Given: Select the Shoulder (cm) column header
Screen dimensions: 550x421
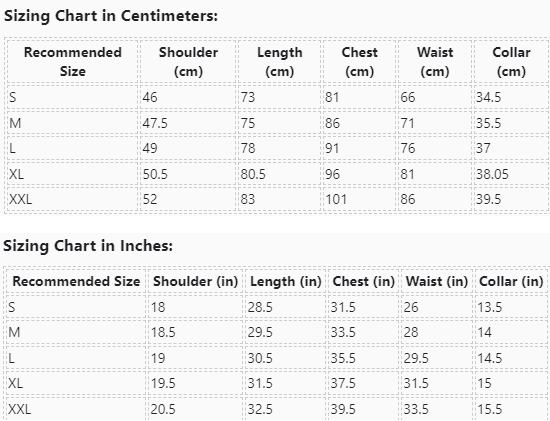Looking at the screenshot, I should (x=188, y=62).
